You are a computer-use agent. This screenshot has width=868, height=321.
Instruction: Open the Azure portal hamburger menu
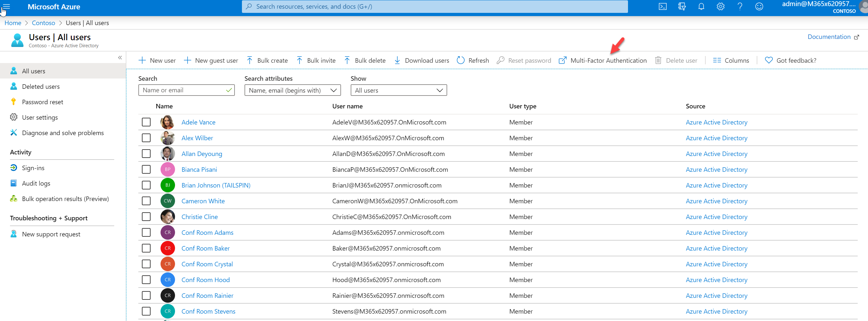coord(6,6)
